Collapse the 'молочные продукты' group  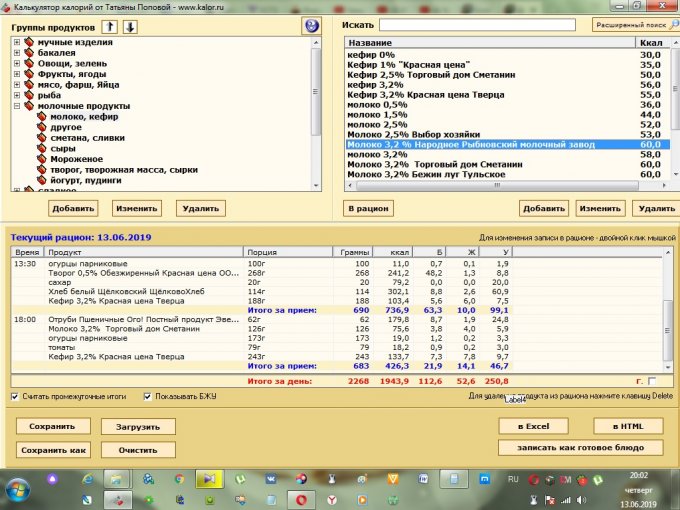tap(17, 106)
